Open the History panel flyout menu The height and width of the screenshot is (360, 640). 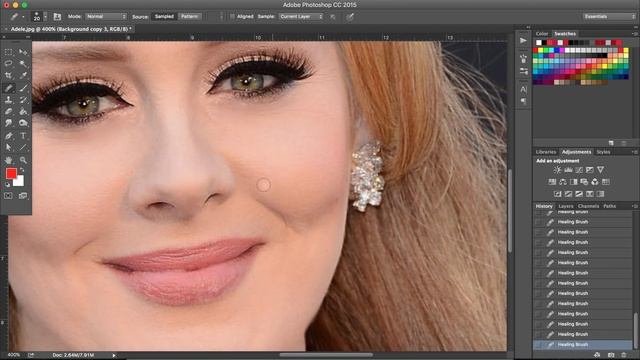pos(634,206)
